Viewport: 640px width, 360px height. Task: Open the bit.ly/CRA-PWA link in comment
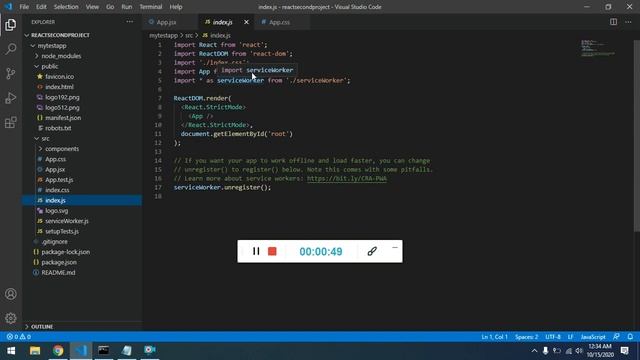(347, 178)
